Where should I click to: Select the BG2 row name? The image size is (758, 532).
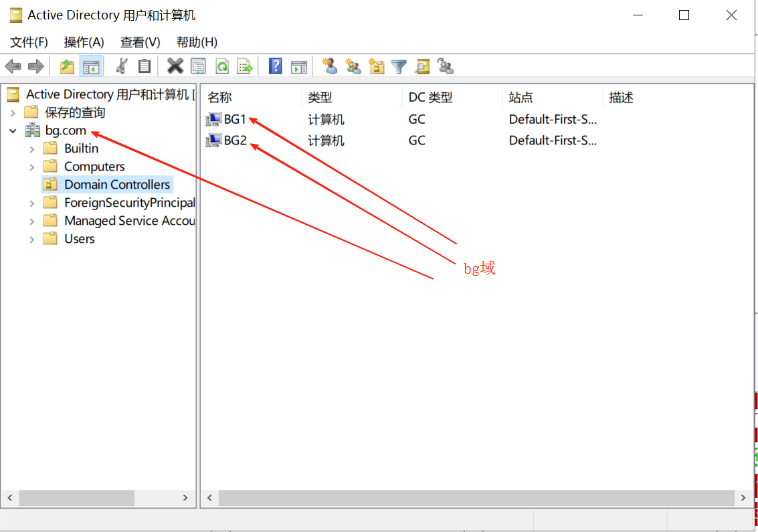[235, 141]
